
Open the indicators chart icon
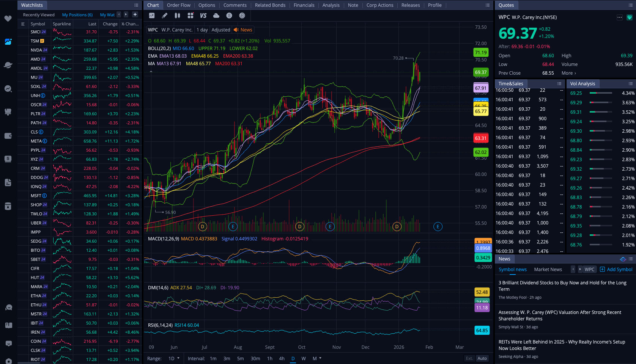pyautogui.click(x=152, y=16)
